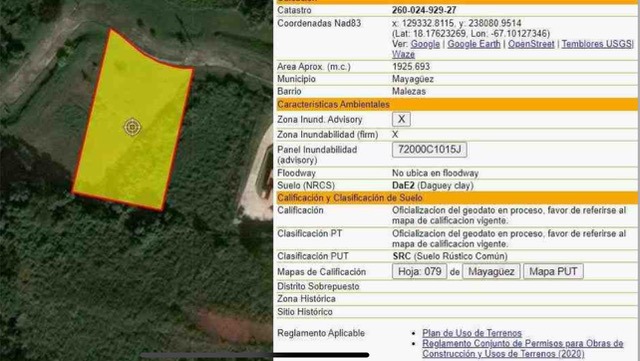Select SRC (Suelo Rústico Común) classification

pos(450,256)
